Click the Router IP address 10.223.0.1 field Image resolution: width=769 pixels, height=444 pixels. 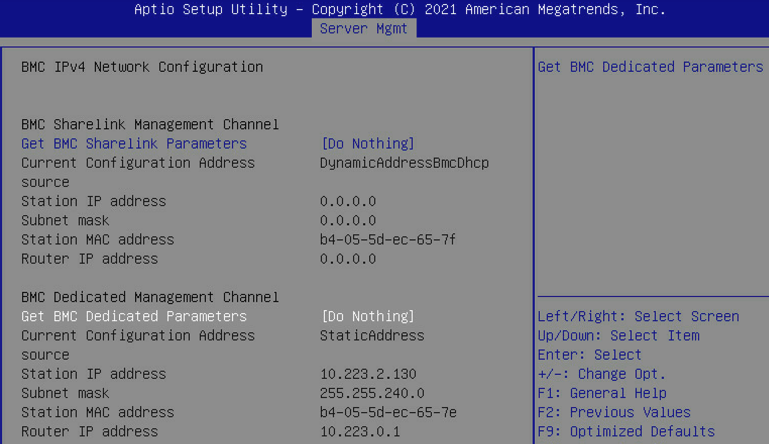point(360,432)
